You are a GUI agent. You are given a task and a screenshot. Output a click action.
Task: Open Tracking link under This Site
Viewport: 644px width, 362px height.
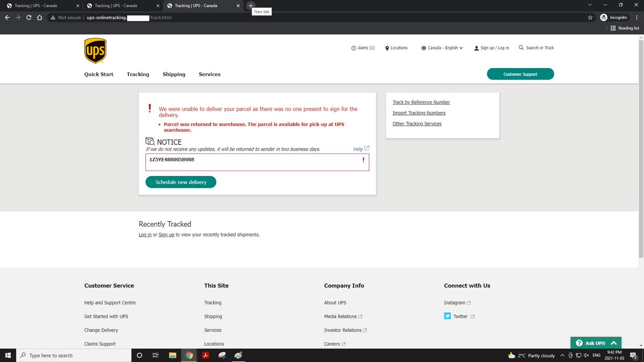click(x=213, y=302)
